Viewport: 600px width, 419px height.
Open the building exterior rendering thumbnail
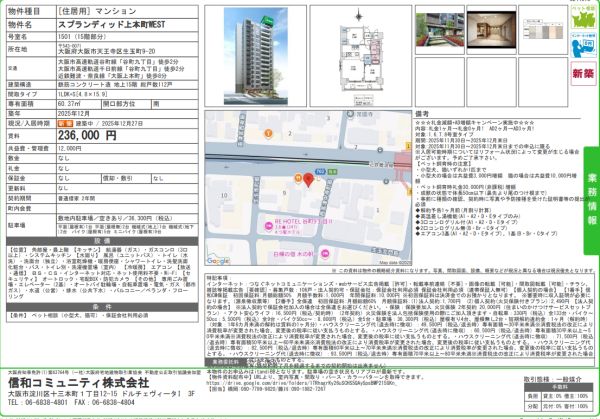pos(256,56)
